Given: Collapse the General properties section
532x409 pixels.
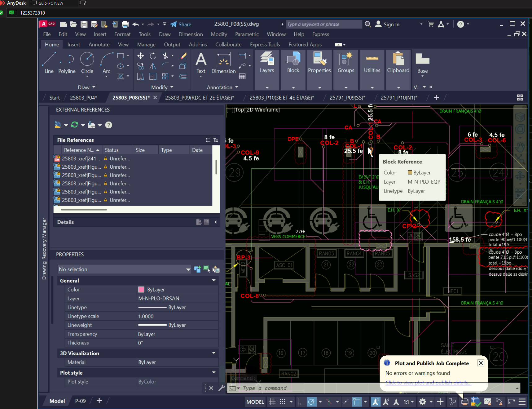Looking at the screenshot, I should [x=213, y=280].
